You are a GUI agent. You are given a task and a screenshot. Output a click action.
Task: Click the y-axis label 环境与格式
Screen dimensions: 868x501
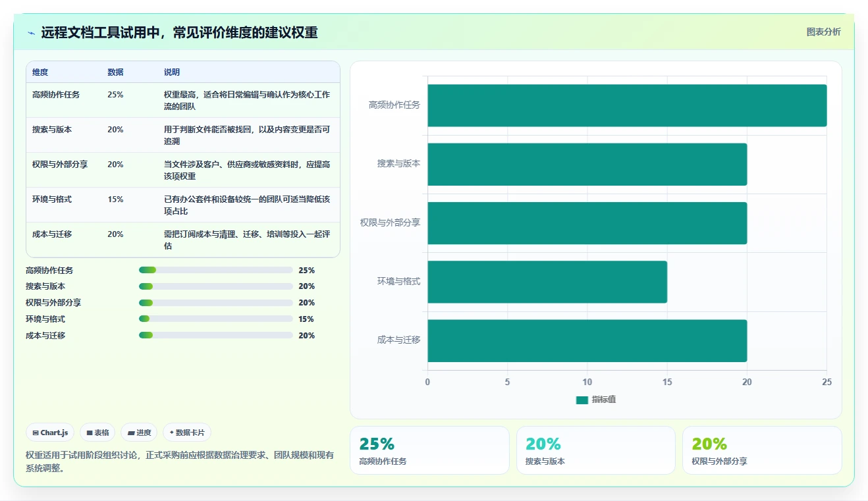tap(398, 281)
